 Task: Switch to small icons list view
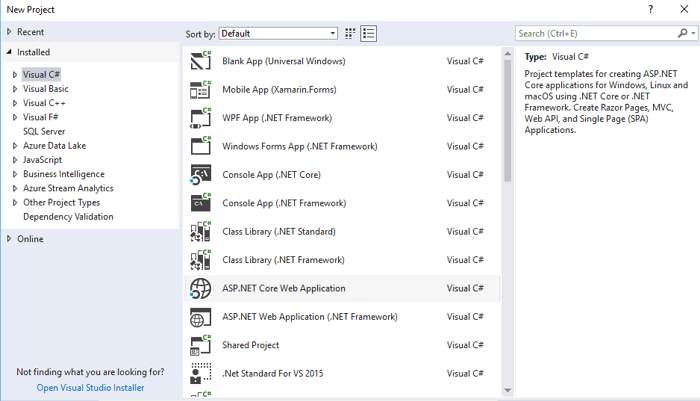pos(369,33)
